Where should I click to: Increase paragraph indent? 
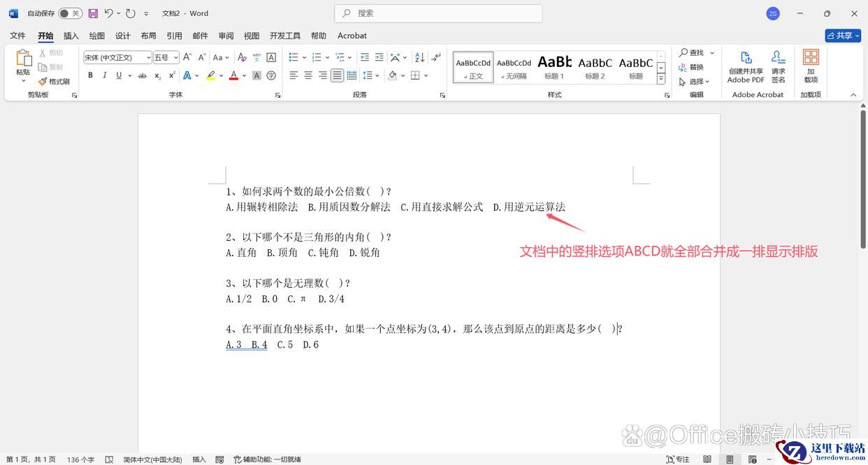point(379,57)
